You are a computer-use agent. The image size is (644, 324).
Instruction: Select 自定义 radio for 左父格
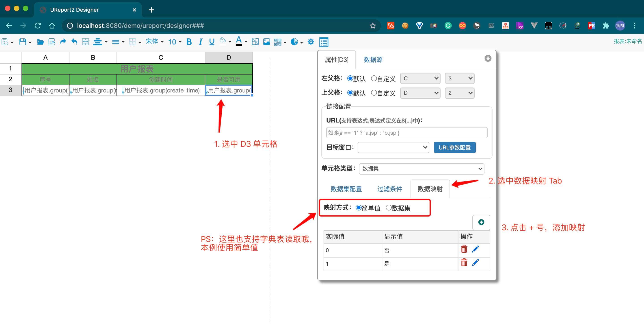(x=374, y=78)
